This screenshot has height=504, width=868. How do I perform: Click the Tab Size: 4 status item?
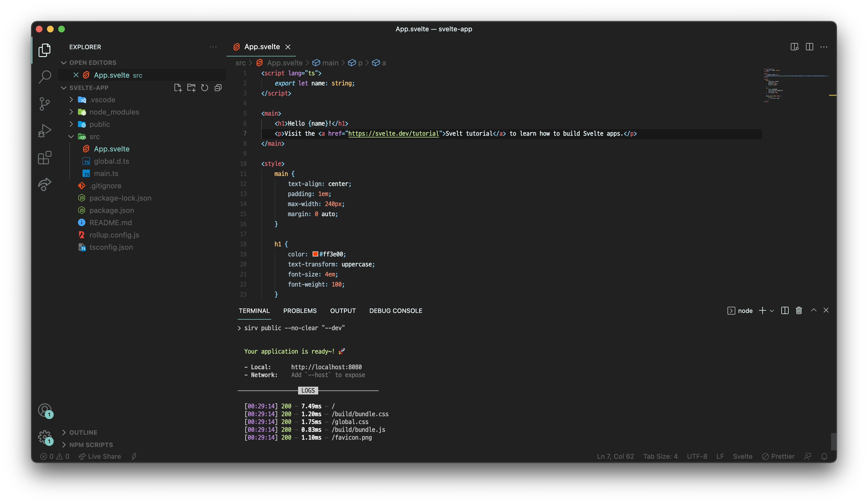(x=660, y=457)
